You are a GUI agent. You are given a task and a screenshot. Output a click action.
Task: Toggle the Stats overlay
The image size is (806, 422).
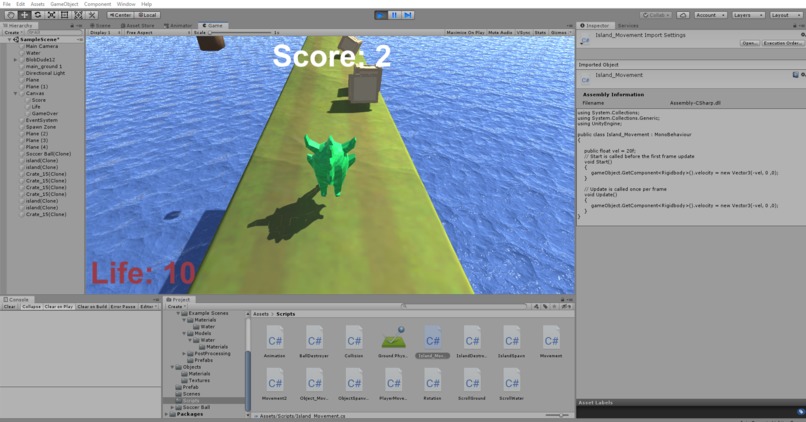click(540, 32)
